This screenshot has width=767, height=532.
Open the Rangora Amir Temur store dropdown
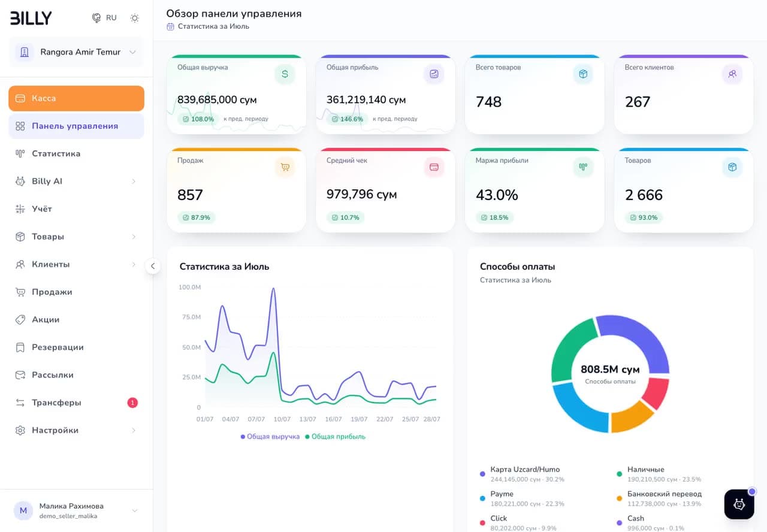pos(76,52)
